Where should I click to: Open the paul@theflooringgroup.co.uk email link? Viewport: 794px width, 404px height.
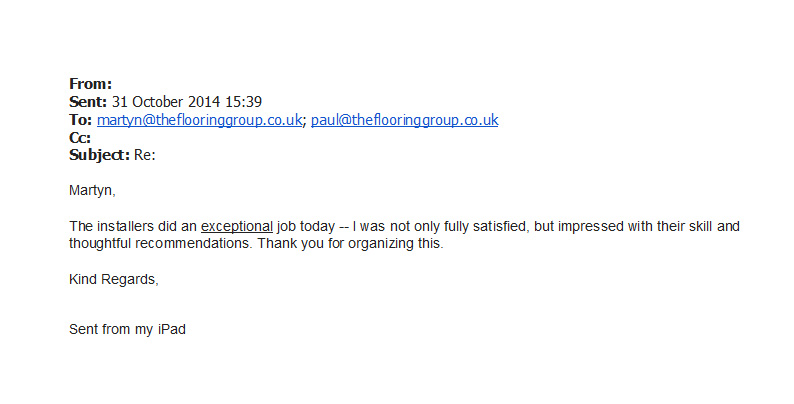tap(404, 120)
